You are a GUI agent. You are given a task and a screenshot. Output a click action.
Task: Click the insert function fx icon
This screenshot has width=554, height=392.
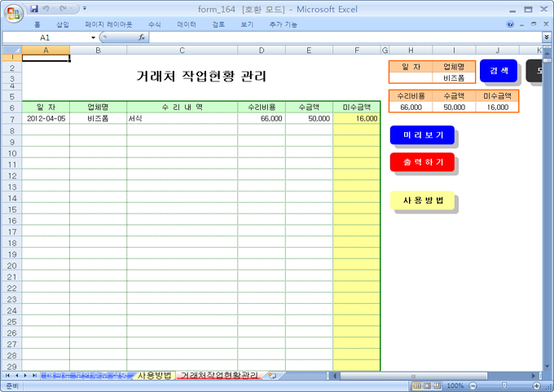pyautogui.click(x=142, y=37)
